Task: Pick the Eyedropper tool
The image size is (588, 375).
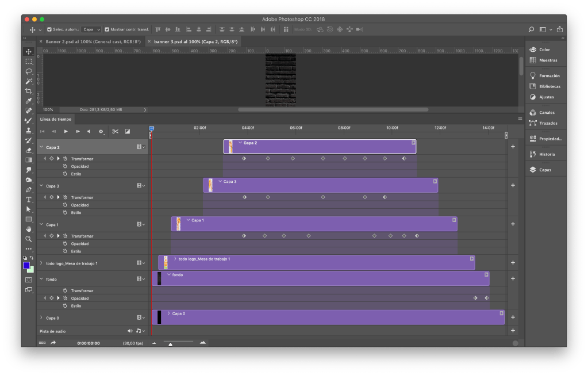Action: tap(29, 101)
